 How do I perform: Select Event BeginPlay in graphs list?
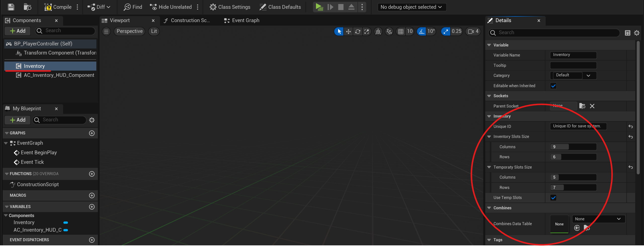39,153
